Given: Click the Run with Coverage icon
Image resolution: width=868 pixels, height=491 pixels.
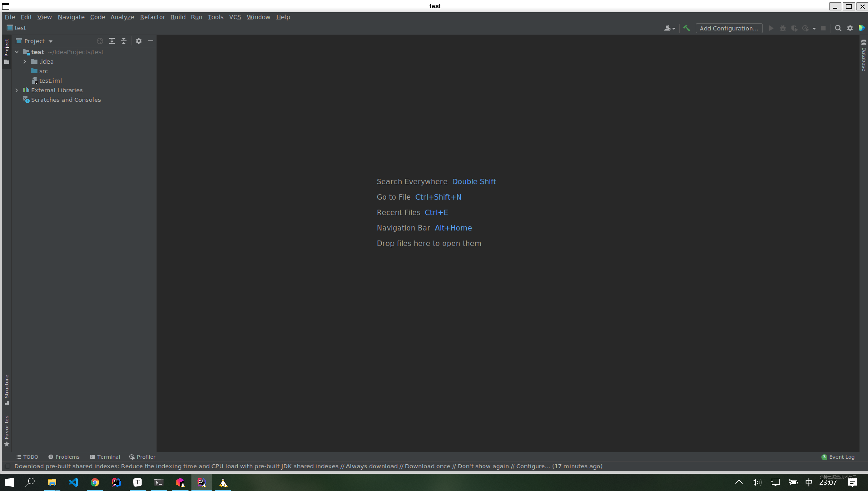Looking at the screenshot, I should [x=794, y=28].
